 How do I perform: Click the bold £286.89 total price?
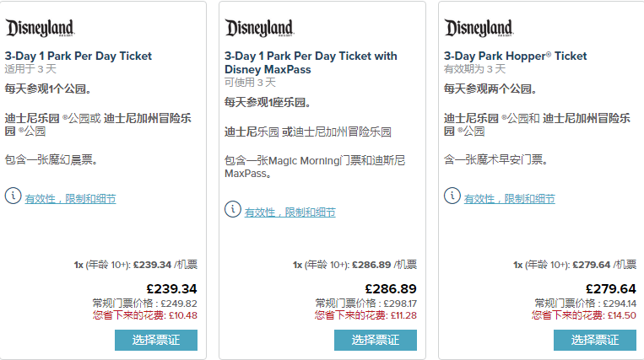click(x=391, y=288)
